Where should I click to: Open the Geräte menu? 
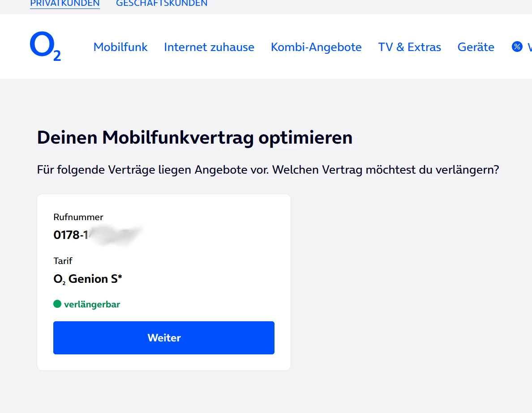click(x=476, y=47)
